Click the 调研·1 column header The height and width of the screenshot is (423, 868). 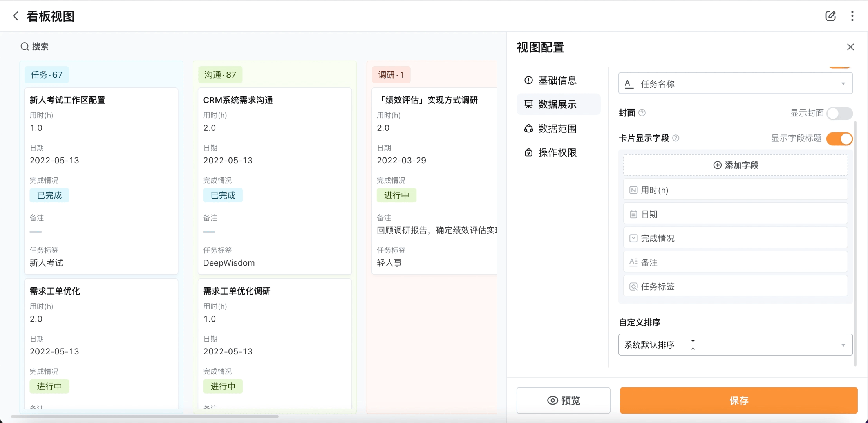point(391,75)
